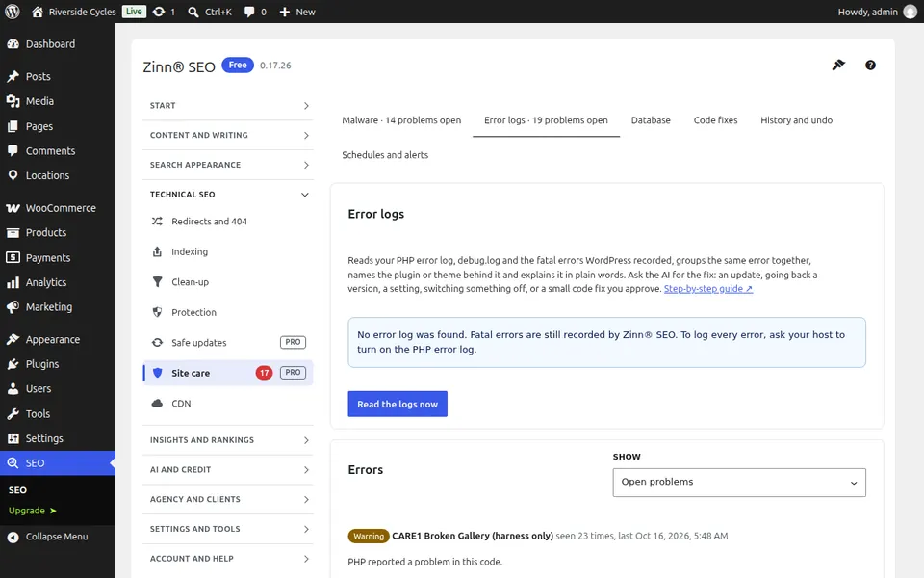The height and width of the screenshot is (578, 924).
Task: Click the Protection shield icon
Action: 157,312
